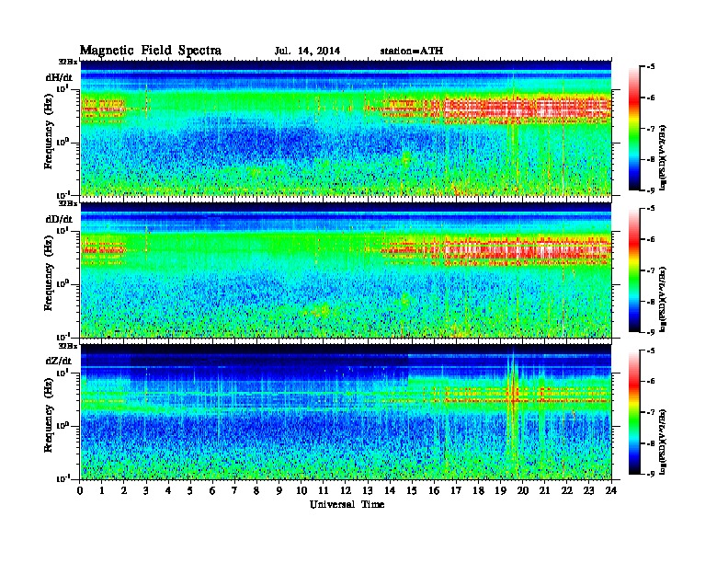728x563 pixels.
Task: Click the '-7' value on dH/dt color scale
Action: coord(651,129)
